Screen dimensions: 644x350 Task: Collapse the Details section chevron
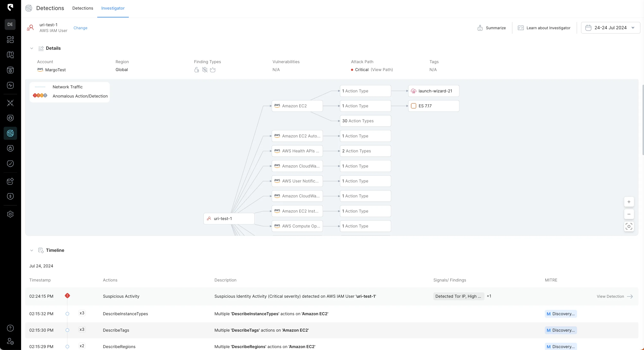coord(32,48)
